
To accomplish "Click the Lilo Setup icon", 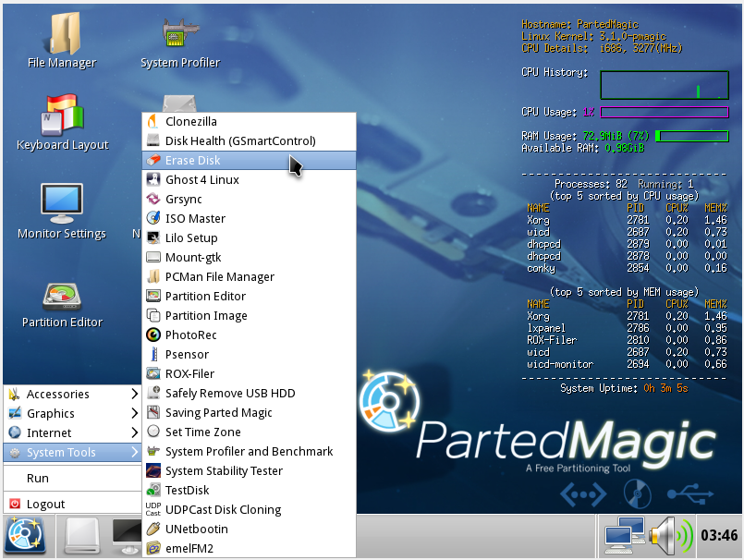I will click(x=152, y=237).
